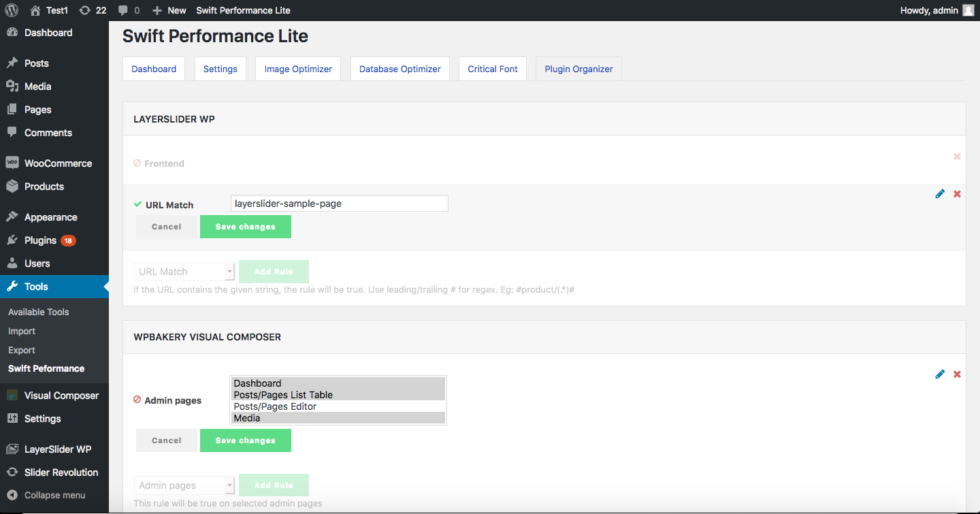Toggle the Frontend rule status icon
The width and height of the screenshot is (980, 514).
[137, 163]
